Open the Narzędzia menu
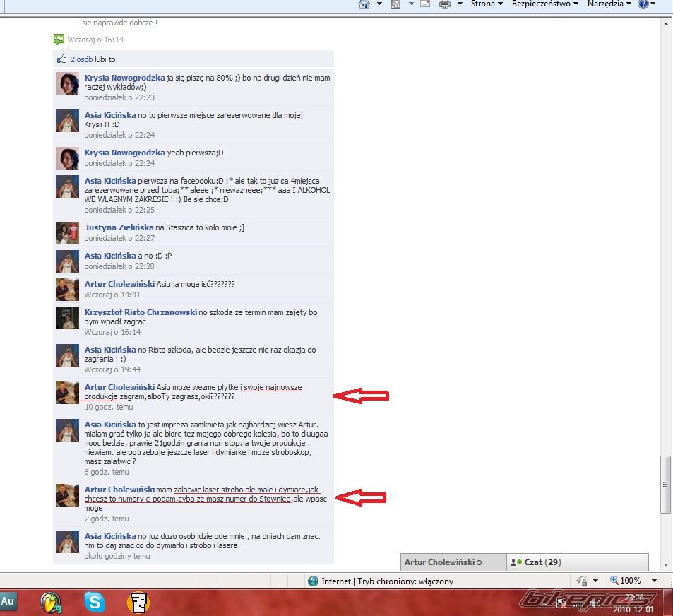Image resolution: width=673 pixels, height=616 pixels. pyautogui.click(x=609, y=4)
